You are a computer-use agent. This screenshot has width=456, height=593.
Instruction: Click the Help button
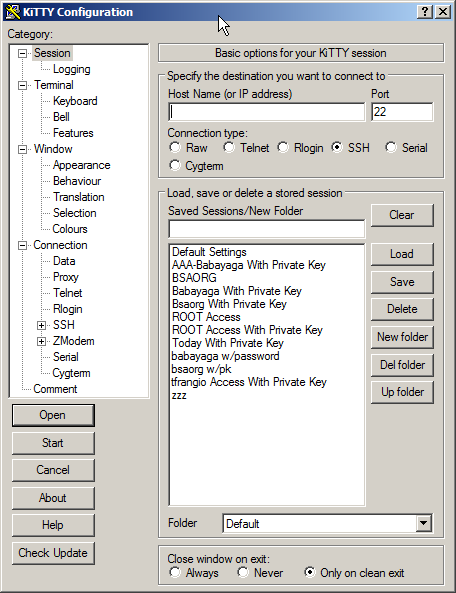pyautogui.click(x=53, y=525)
